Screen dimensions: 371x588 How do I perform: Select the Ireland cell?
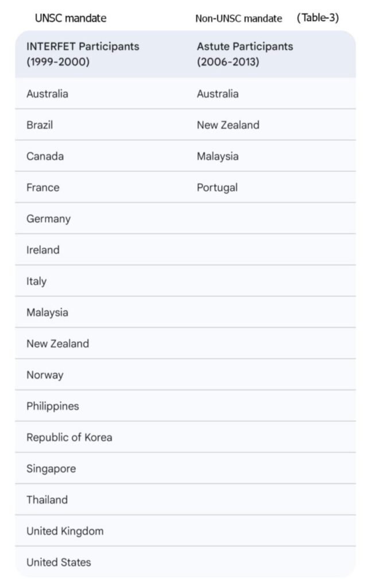pyautogui.click(x=43, y=250)
